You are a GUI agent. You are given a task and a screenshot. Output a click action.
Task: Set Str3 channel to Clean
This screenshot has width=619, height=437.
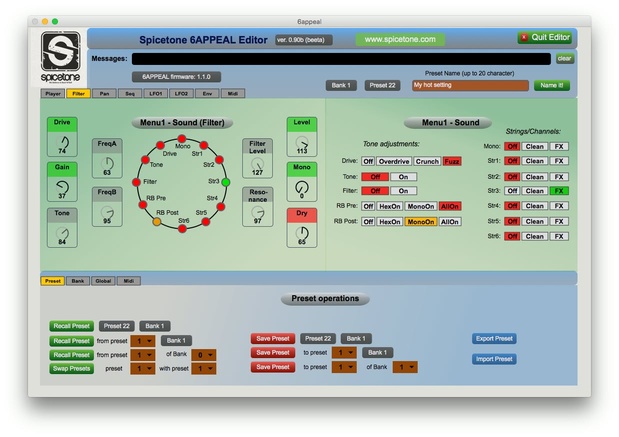coord(535,191)
